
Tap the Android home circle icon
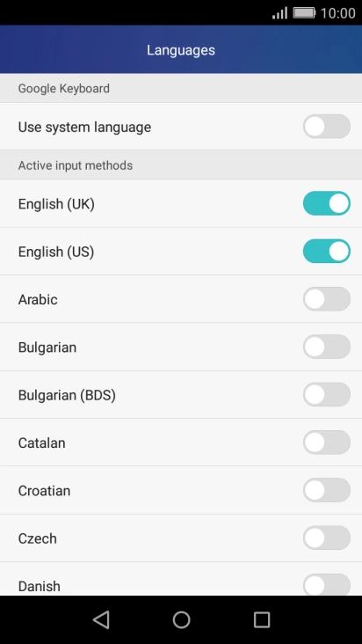[x=181, y=619]
